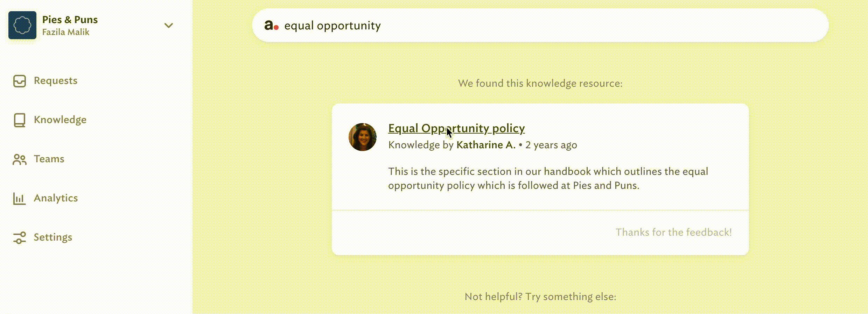Open the Equal Opportunity policy link
Screen dimensions: 868x314
[x=456, y=128]
